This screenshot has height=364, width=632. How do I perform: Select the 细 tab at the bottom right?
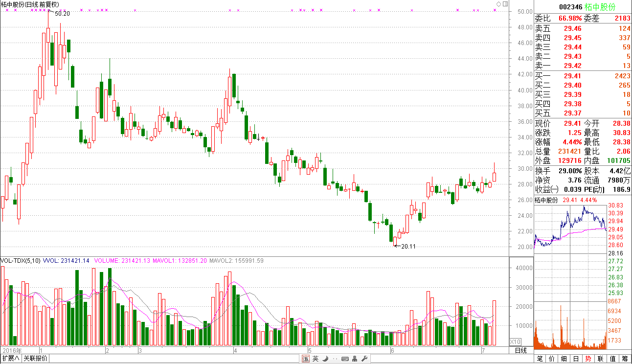click(564, 359)
